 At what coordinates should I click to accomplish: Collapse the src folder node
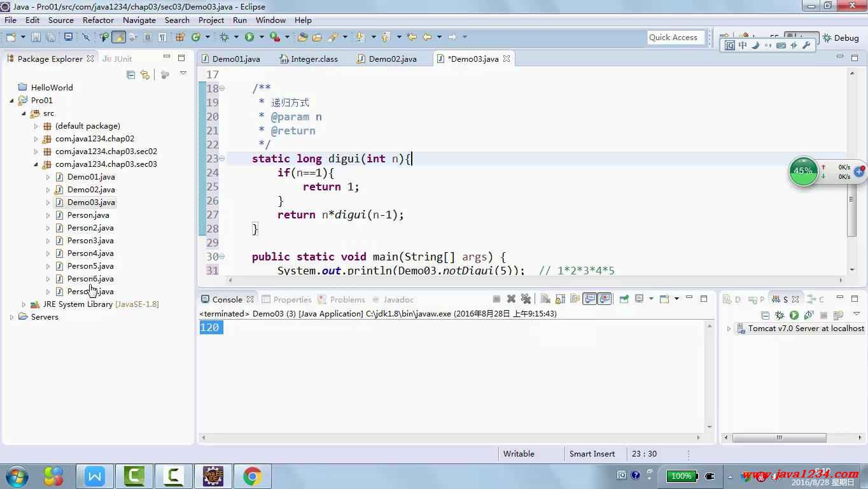pyautogui.click(x=24, y=113)
